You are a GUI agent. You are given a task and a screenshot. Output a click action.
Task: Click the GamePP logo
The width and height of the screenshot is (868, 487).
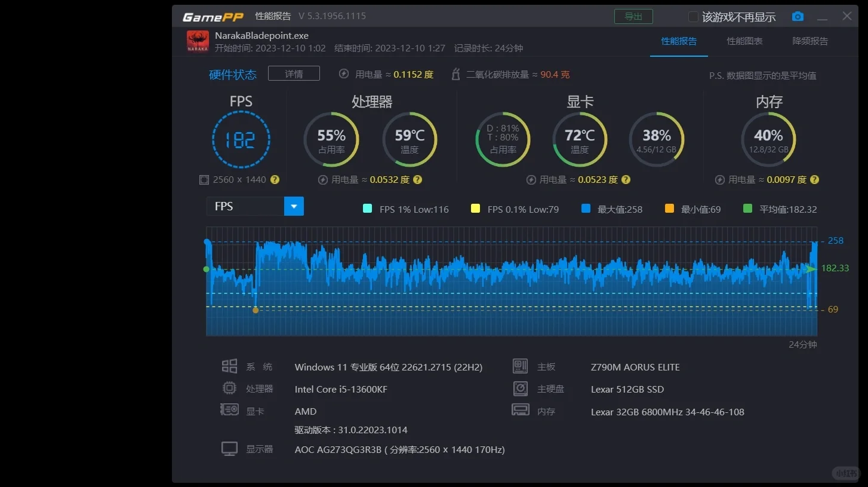click(213, 17)
